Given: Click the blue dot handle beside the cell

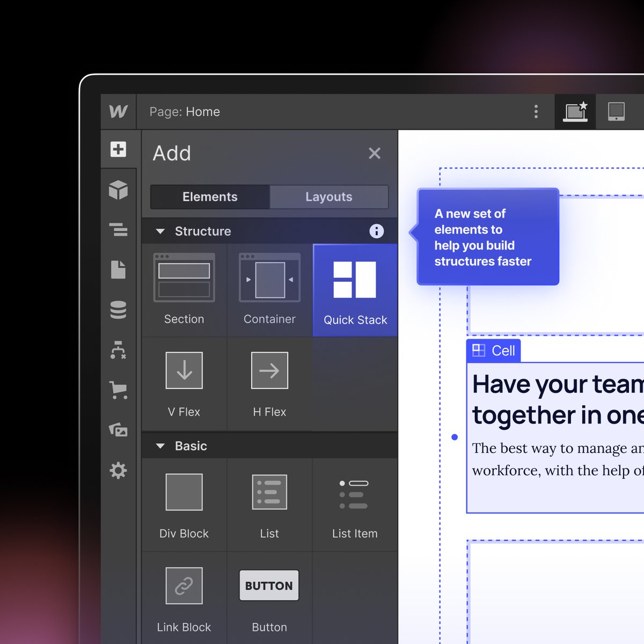Looking at the screenshot, I should (455, 437).
